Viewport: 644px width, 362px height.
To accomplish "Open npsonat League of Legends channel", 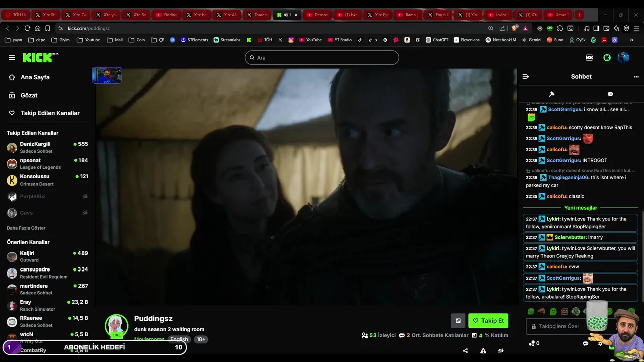I will [47, 164].
